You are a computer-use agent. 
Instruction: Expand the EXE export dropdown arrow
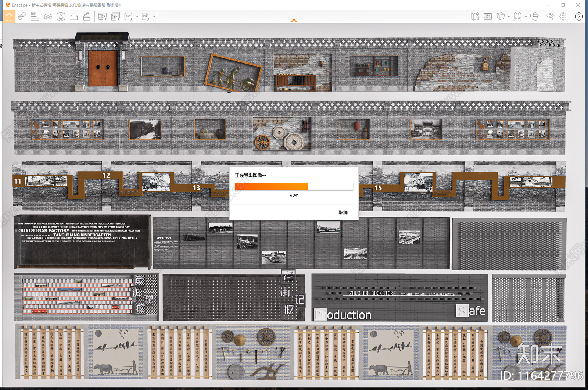(154, 17)
